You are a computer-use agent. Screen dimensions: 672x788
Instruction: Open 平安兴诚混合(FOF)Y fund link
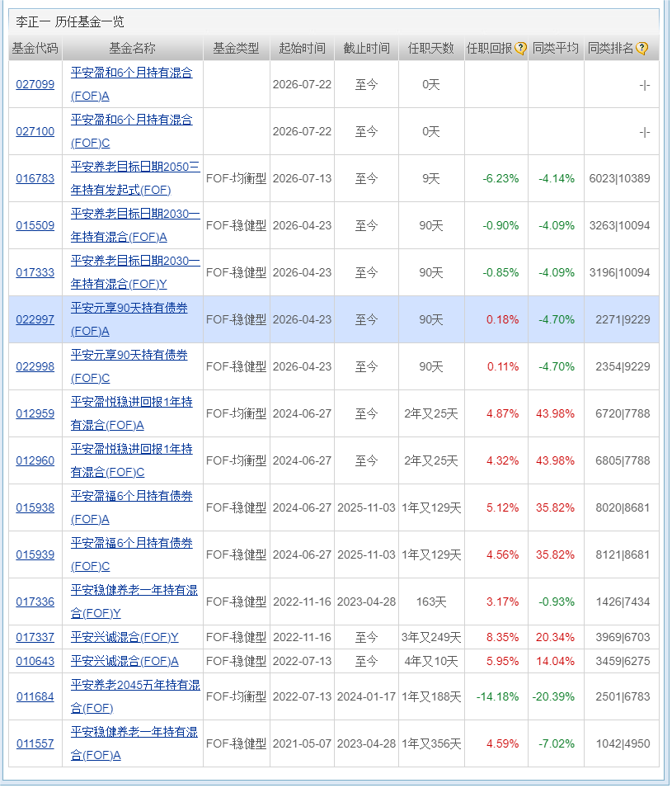click(x=125, y=637)
